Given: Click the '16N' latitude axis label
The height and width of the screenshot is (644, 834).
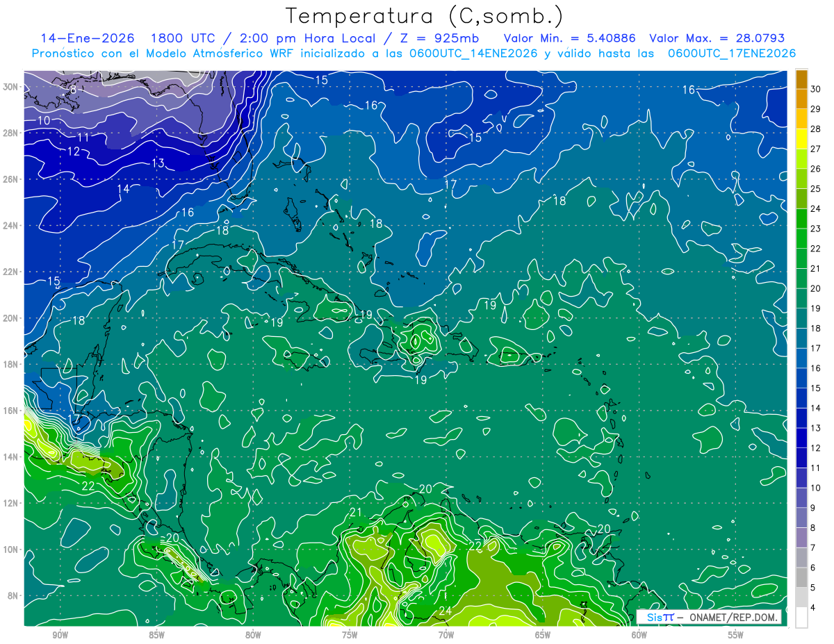Looking at the screenshot, I should coord(10,410).
